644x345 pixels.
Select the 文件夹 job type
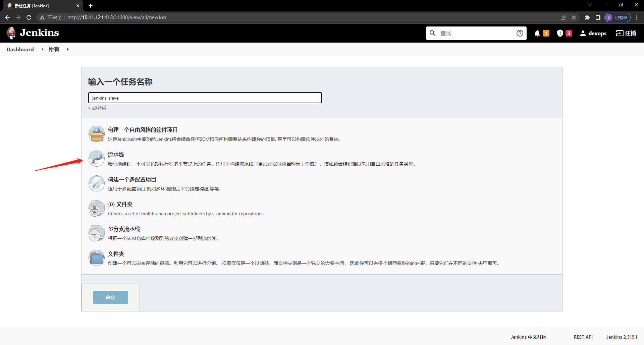(x=116, y=254)
